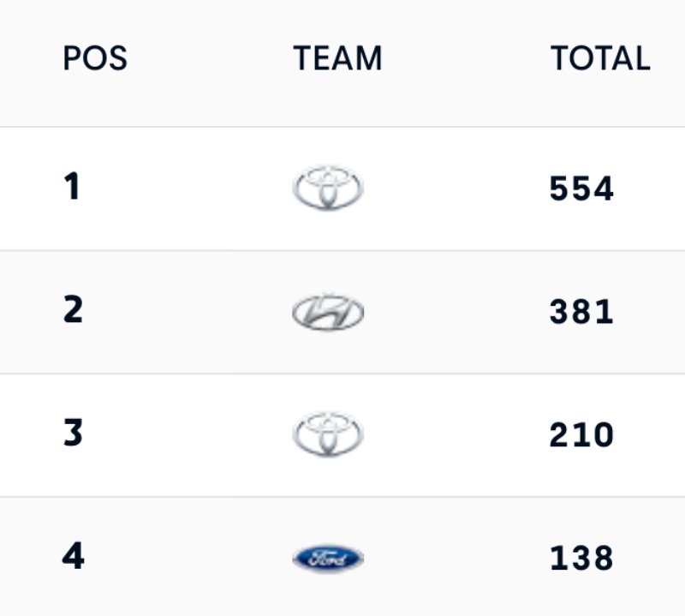
Task: Select the total points value 210
Action: tap(581, 435)
